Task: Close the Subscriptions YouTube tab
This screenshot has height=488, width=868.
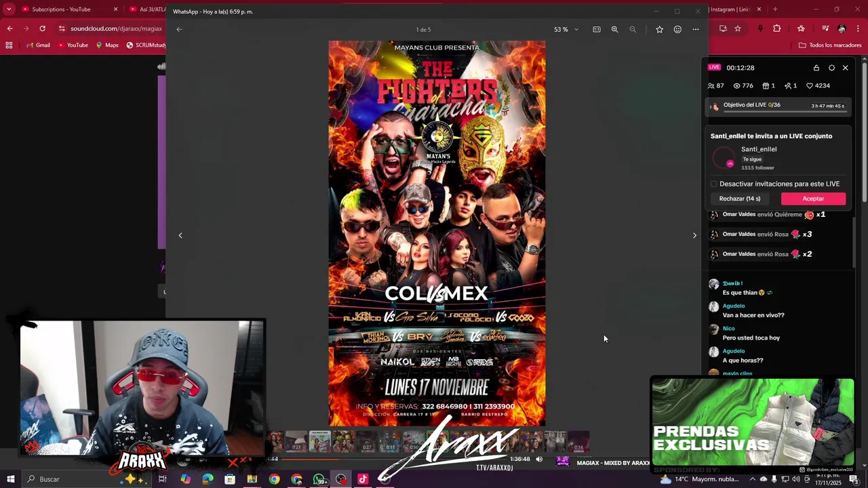Action: (x=115, y=9)
